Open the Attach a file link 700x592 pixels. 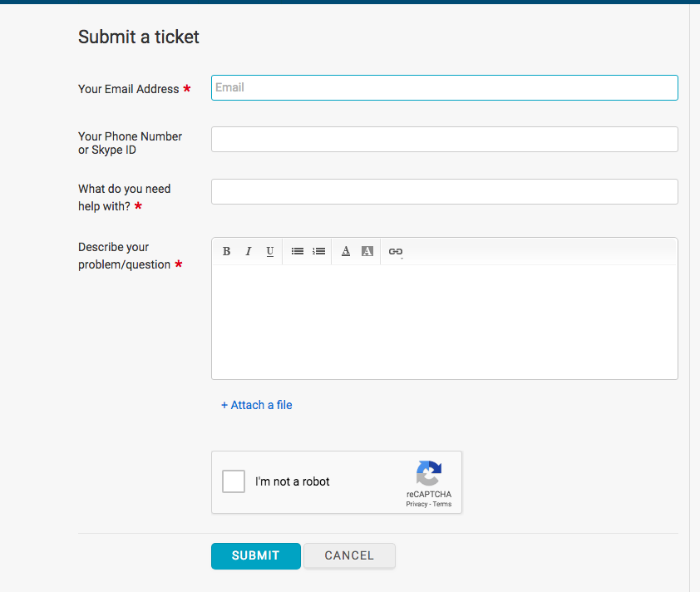pyautogui.click(x=257, y=405)
